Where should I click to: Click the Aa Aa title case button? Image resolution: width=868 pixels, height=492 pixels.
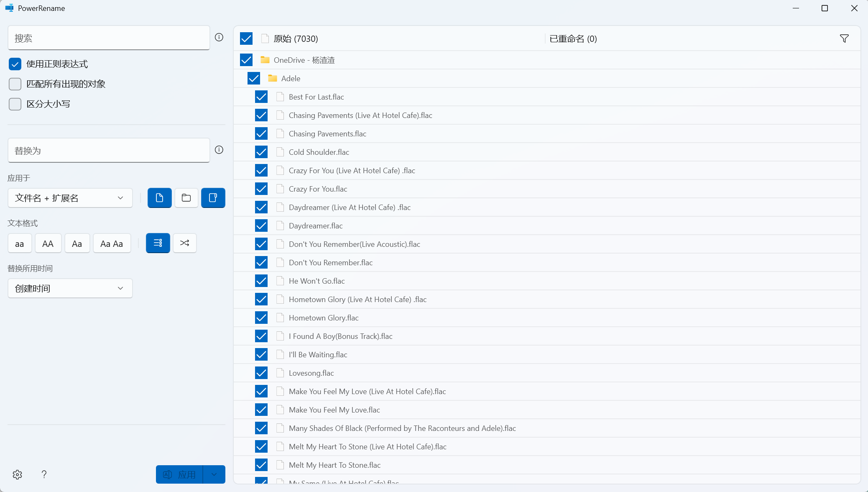tap(112, 243)
